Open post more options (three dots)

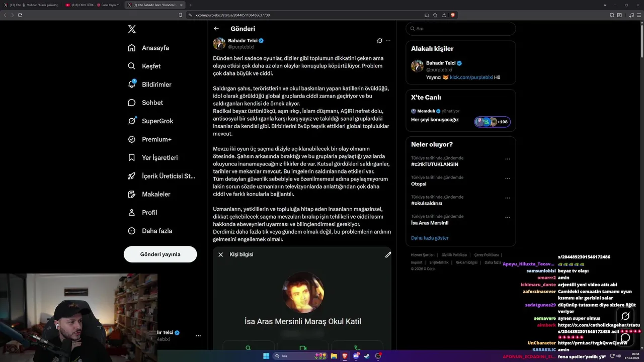tap(388, 41)
